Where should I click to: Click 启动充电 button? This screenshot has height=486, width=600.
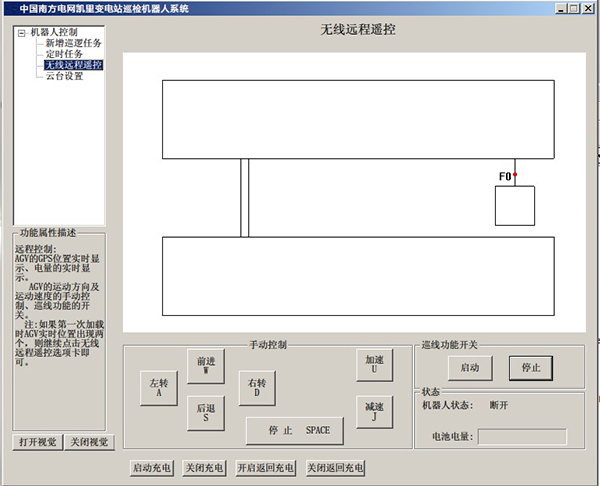(x=152, y=467)
